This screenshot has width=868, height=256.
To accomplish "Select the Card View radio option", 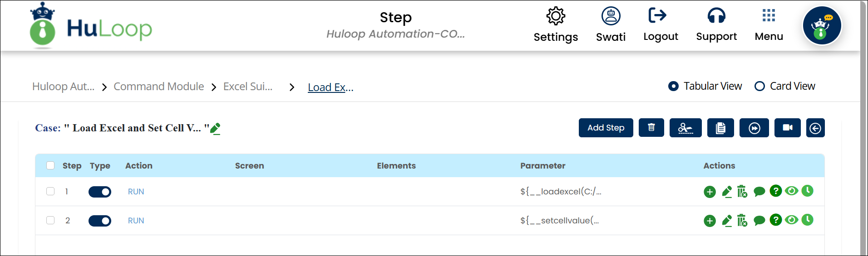I will [x=759, y=86].
